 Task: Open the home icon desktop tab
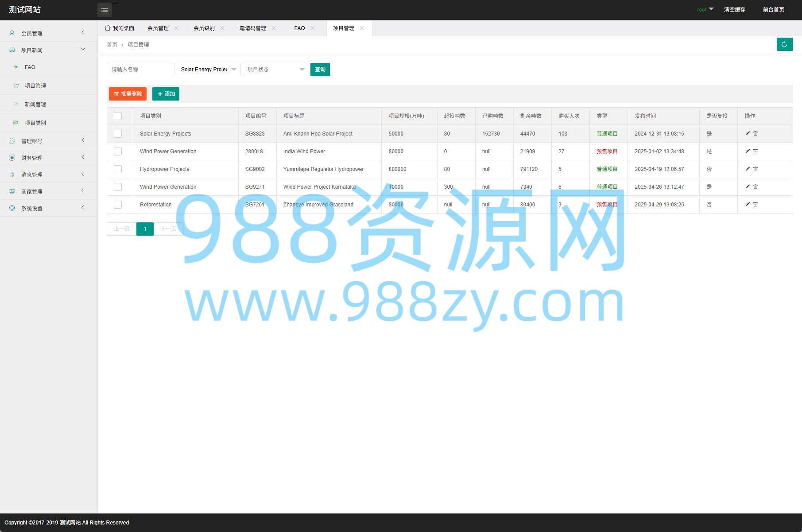click(120, 28)
